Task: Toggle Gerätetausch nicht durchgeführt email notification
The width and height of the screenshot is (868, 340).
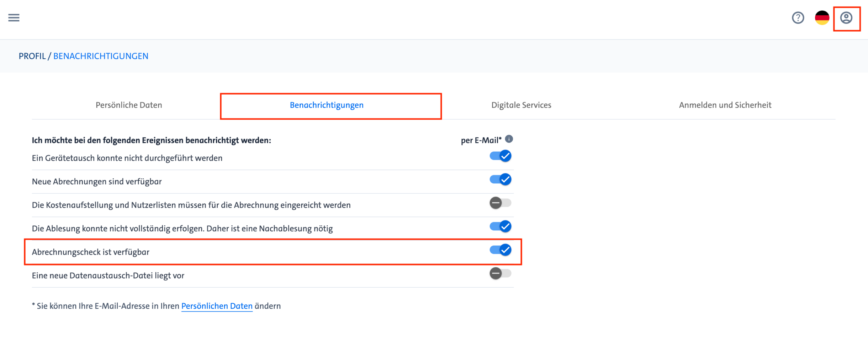Action: 501,156
